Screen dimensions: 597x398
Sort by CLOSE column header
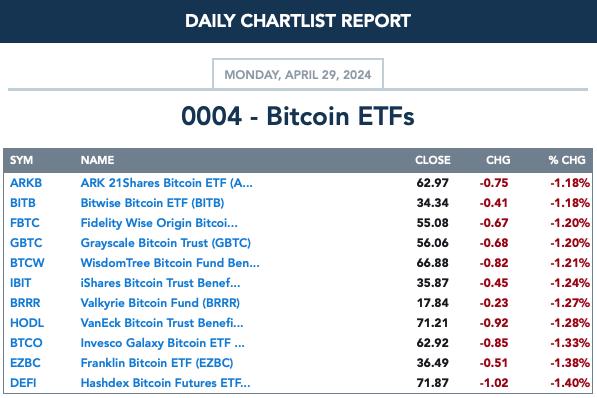(x=433, y=160)
